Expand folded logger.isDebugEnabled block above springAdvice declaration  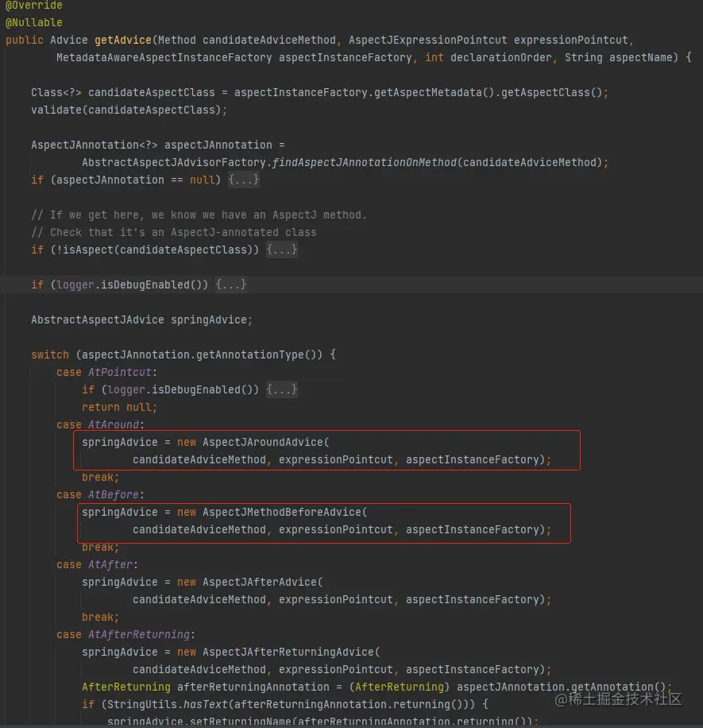tap(231, 285)
